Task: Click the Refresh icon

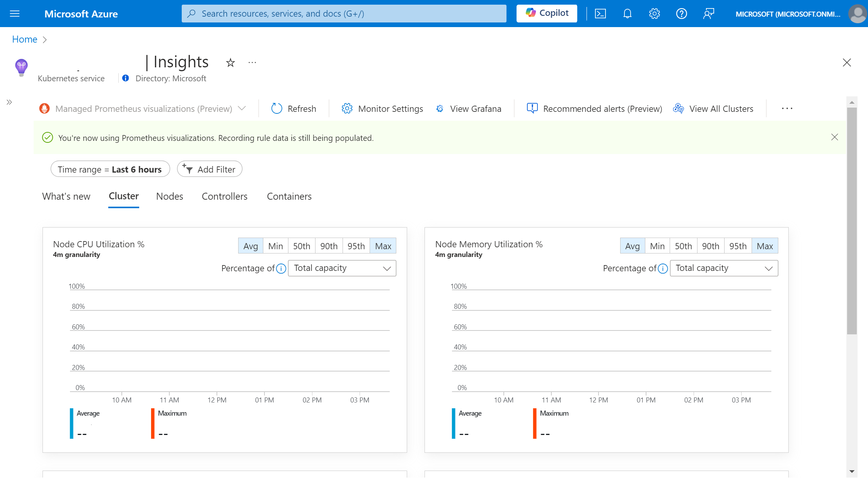Action: pyautogui.click(x=275, y=108)
